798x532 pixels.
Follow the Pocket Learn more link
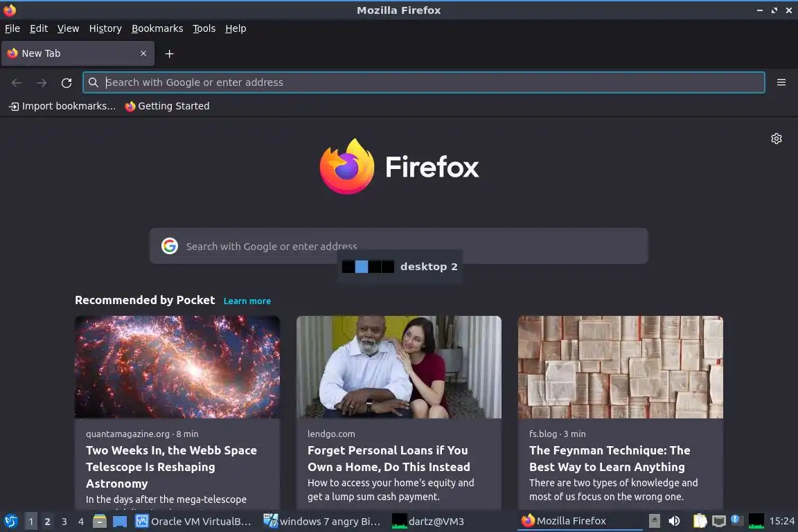coord(247,301)
